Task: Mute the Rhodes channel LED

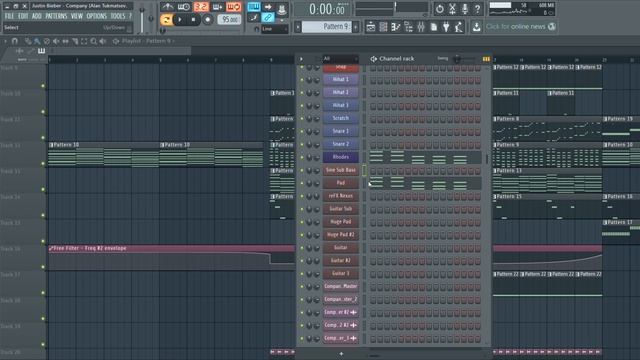Action: click(x=302, y=158)
